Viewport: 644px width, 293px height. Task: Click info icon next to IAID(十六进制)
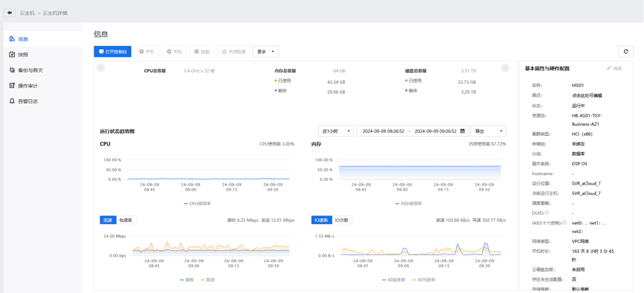(x=565, y=223)
